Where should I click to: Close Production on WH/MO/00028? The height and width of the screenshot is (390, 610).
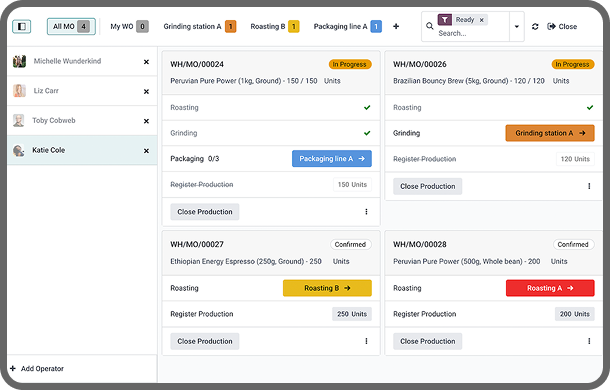click(428, 341)
